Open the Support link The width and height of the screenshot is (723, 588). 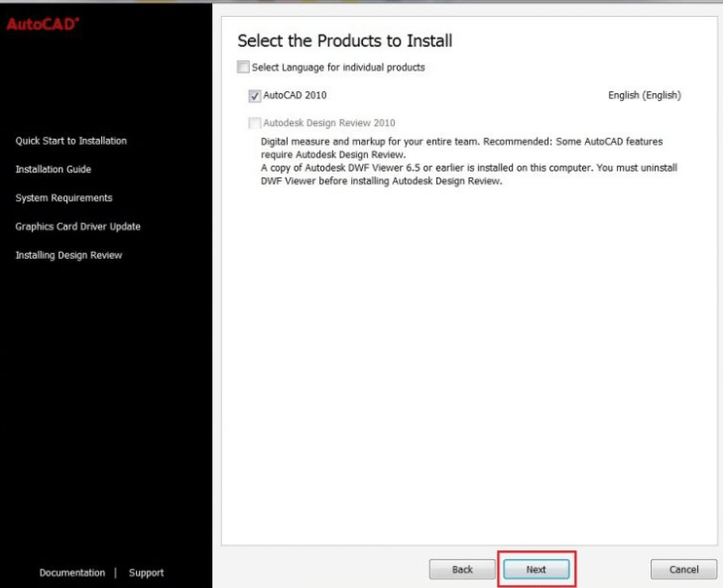tap(146, 572)
